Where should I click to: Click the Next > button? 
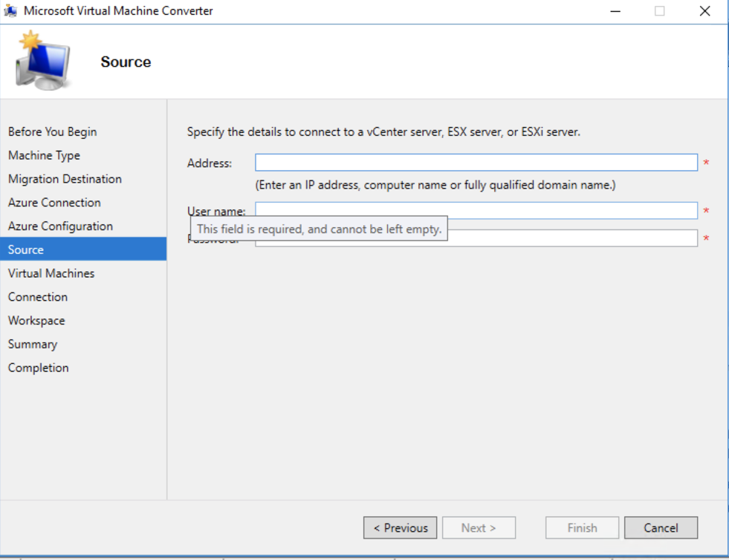(479, 527)
